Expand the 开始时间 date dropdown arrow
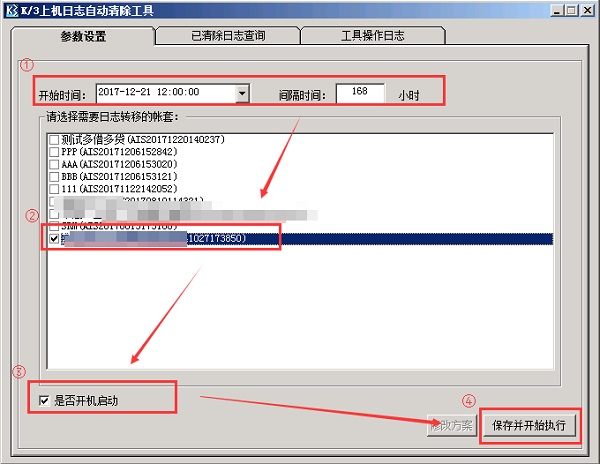This screenshot has height=464, width=600. point(242,93)
